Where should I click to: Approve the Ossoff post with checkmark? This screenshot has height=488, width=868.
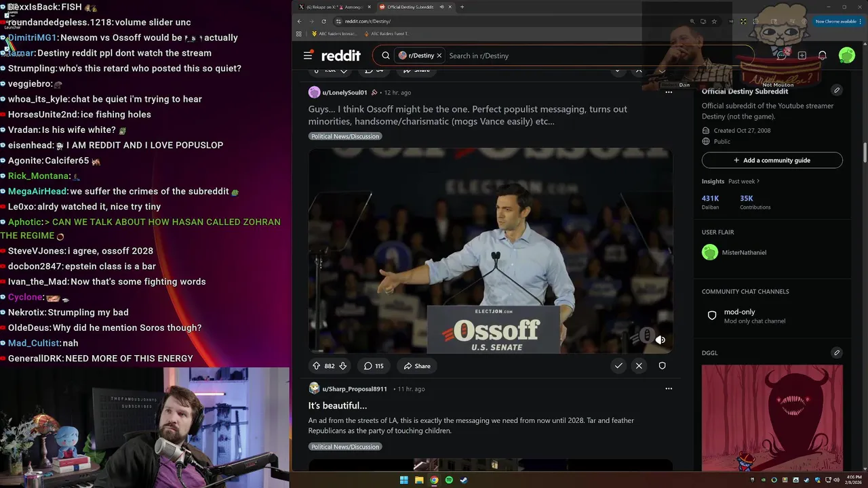point(618,366)
